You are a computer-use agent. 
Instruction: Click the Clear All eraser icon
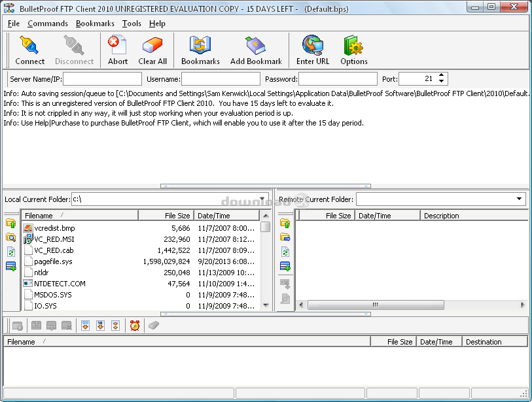pyautogui.click(x=152, y=45)
